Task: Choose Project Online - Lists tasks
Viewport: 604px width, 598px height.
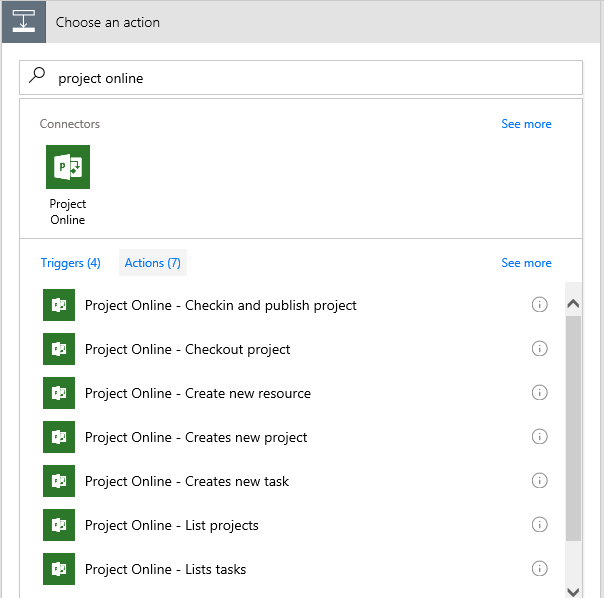Action: click(x=165, y=569)
